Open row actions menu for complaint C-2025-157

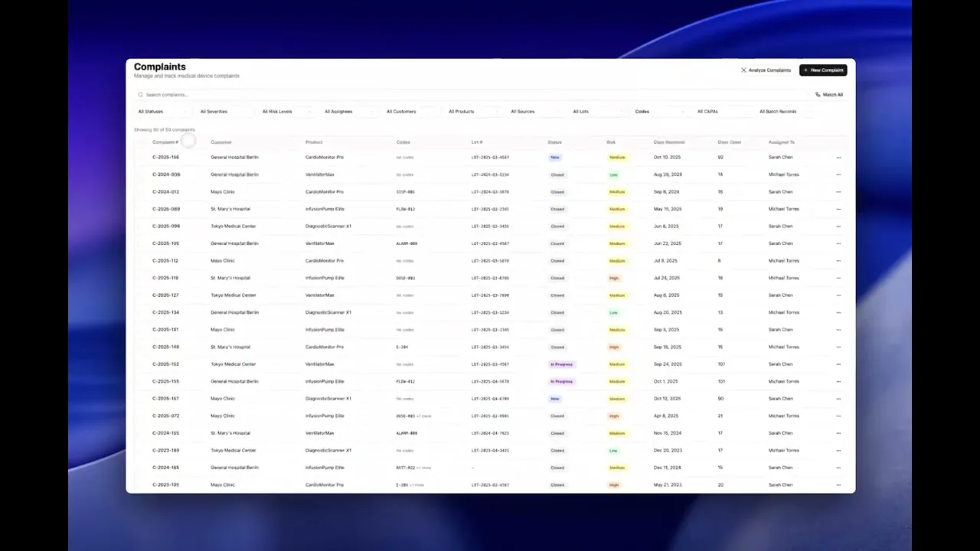(838, 399)
